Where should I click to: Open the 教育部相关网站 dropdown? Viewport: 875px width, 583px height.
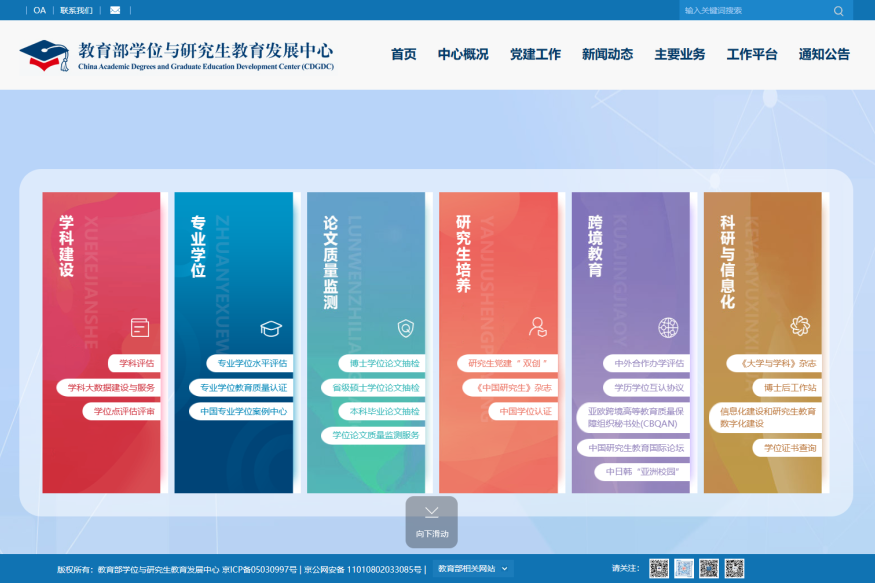point(473,568)
